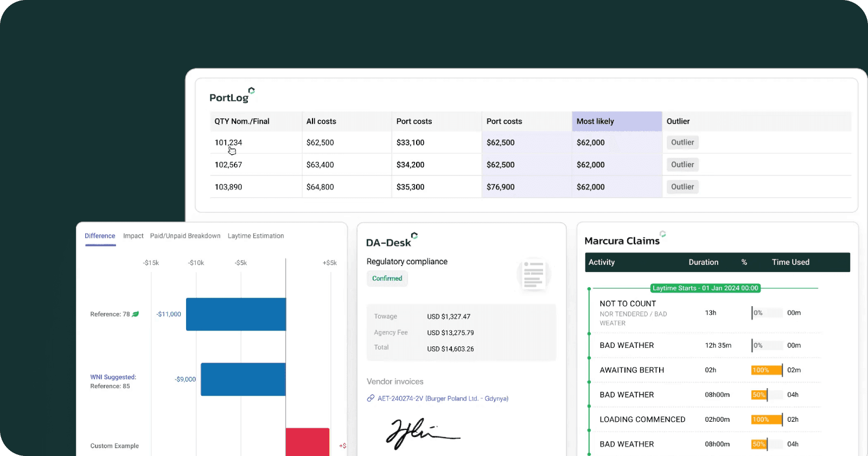Click the $35,300 Port costs cell
Image resolution: width=868 pixels, height=456 pixels.
[410, 187]
